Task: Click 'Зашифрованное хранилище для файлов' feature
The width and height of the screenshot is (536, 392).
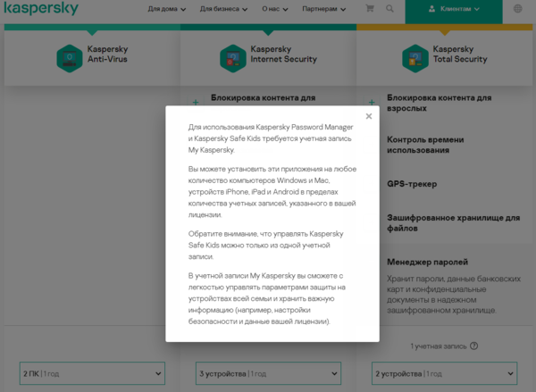Action: (x=453, y=223)
